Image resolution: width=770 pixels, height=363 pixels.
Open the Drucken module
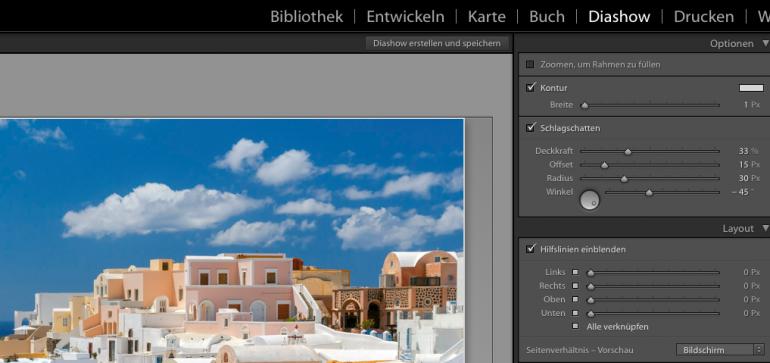click(703, 17)
